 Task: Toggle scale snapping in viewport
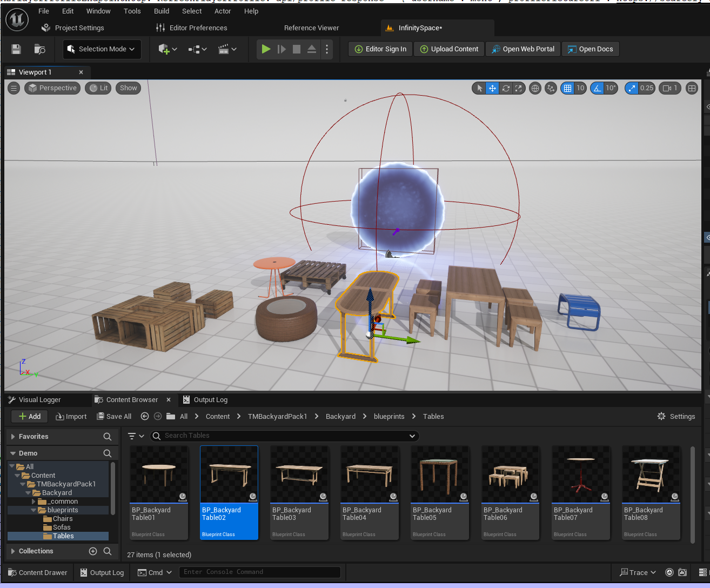coord(632,88)
